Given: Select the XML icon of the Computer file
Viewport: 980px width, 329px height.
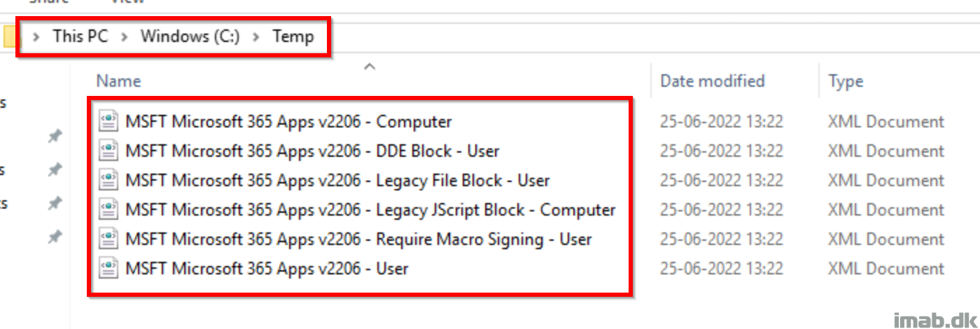Looking at the screenshot, I should click(x=108, y=122).
